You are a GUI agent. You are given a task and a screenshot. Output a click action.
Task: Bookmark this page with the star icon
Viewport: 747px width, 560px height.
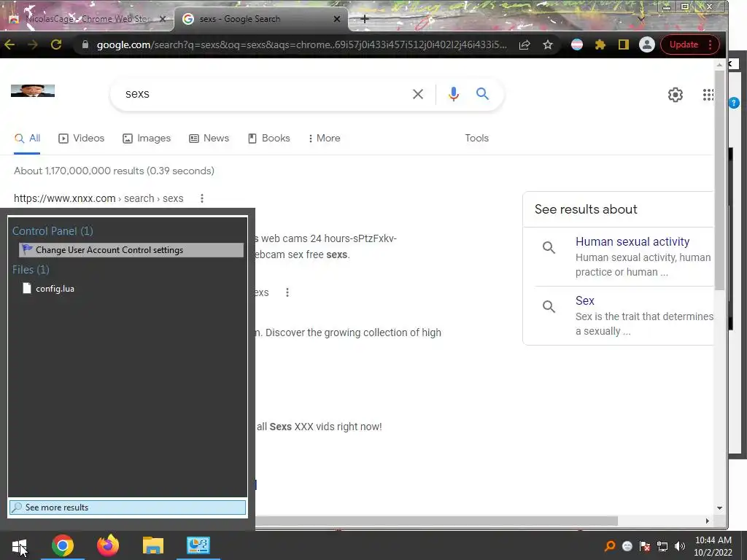tap(548, 44)
